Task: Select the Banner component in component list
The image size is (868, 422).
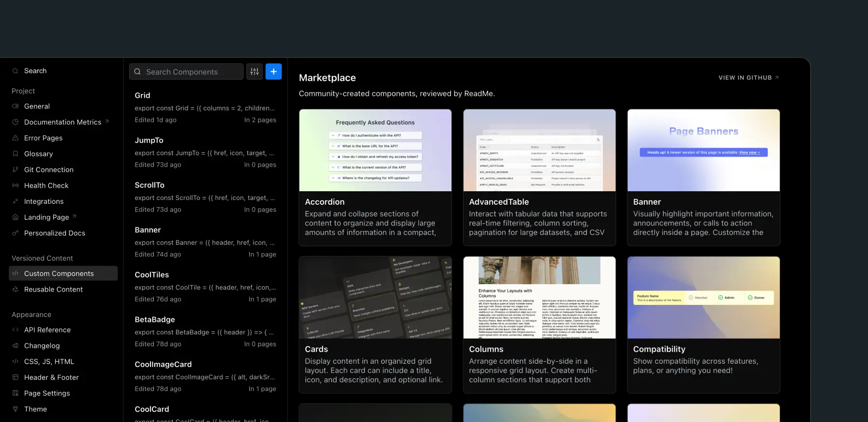Action: 205,242
